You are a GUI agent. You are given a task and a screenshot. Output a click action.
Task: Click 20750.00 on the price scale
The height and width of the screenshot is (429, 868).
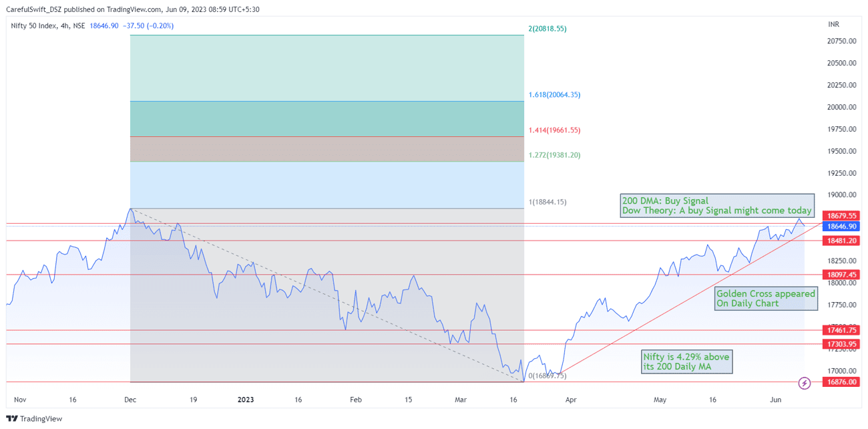click(x=841, y=41)
